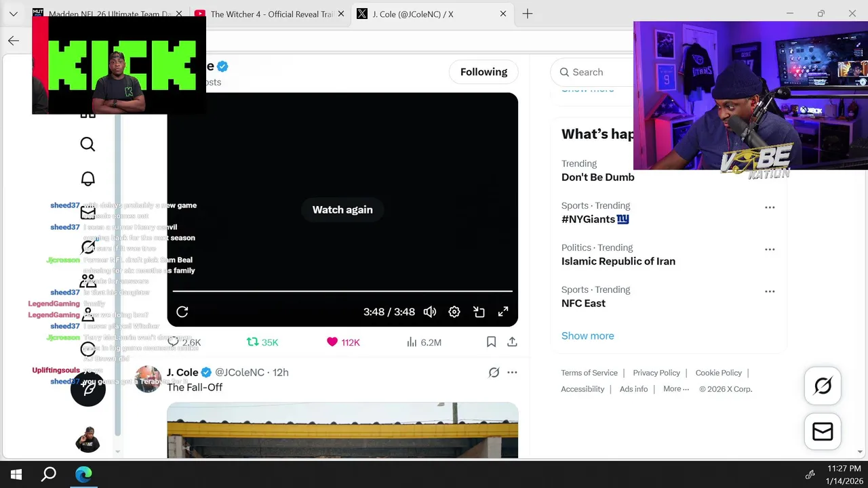Open replies showing 2.6K
Image resolution: width=868 pixels, height=488 pixels.
(184, 342)
